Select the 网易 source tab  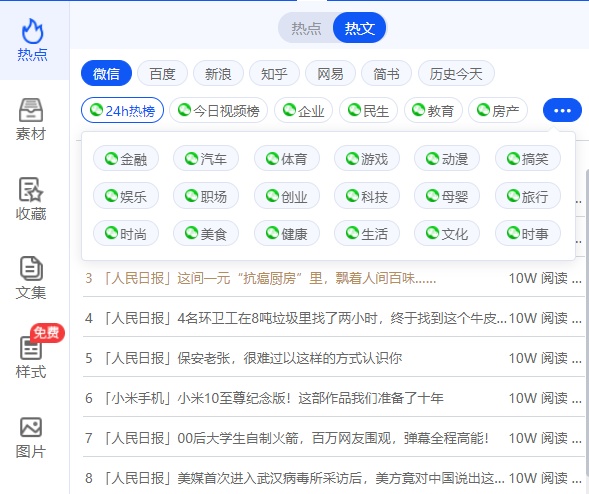(x=330, y=74)
